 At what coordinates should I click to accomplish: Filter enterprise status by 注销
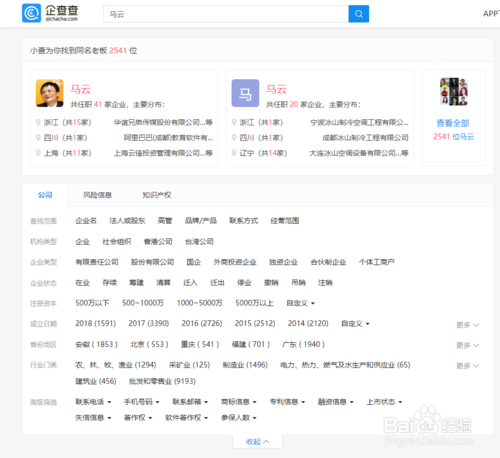[x=325, y=283]
